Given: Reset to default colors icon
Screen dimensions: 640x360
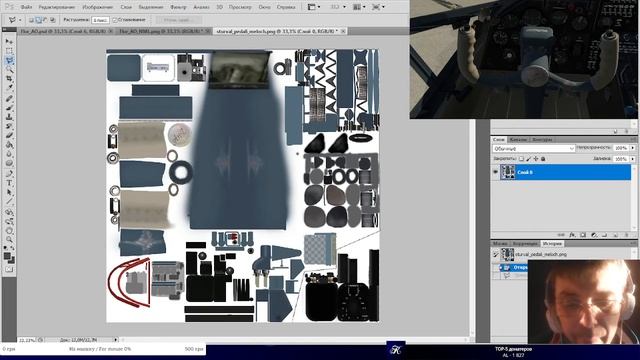Looking at the screenshot, I should [6, 248].
